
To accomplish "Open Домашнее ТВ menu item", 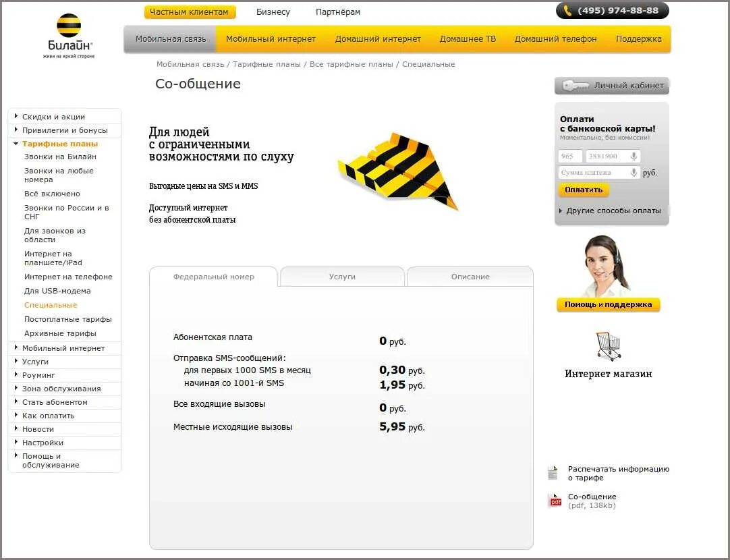I will tap(468, 39).
